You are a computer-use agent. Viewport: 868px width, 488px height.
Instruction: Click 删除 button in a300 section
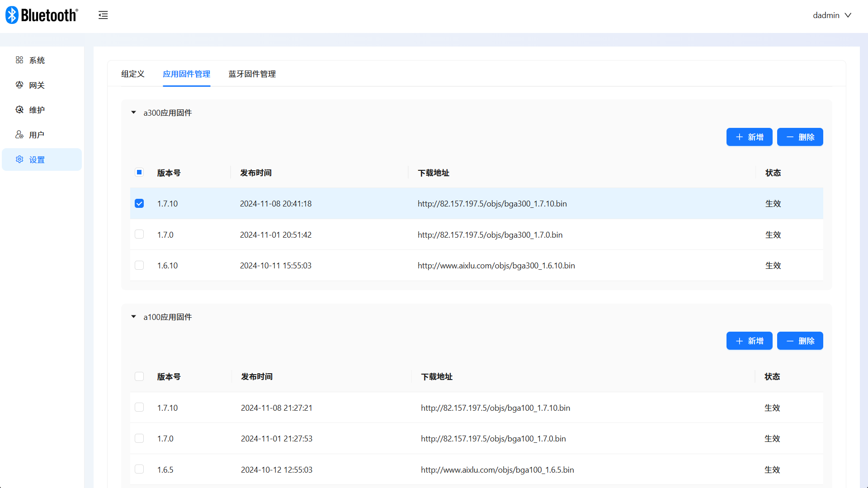(x=800, y=137)
